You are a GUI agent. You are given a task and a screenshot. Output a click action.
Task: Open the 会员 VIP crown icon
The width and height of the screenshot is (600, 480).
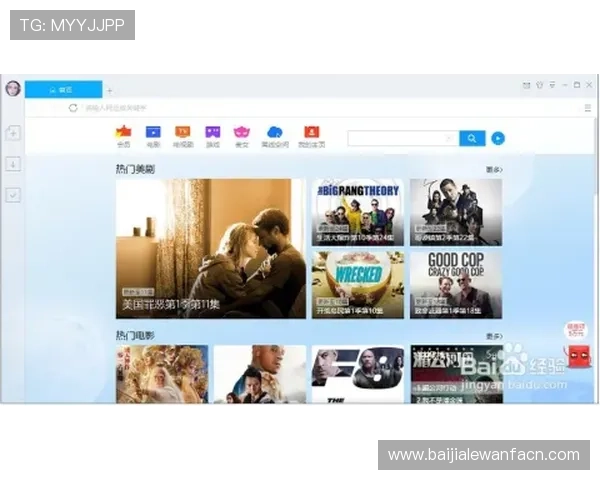click(x=124, y=132)
